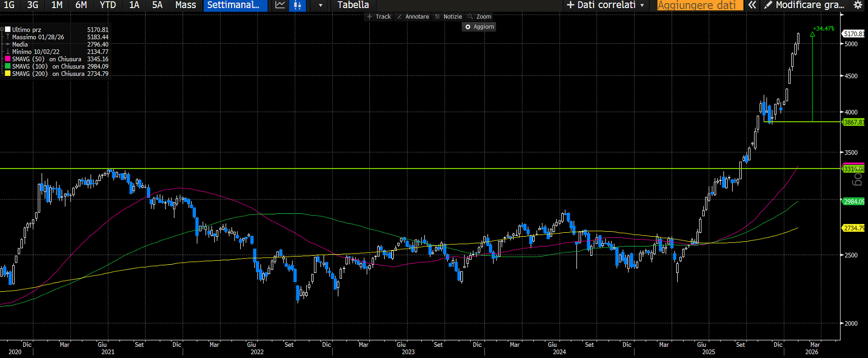The height and width of the screenshot is (358, 868).
Task: Toggle the Ultimo prz series white checkbox
Action: coord(8,30)
